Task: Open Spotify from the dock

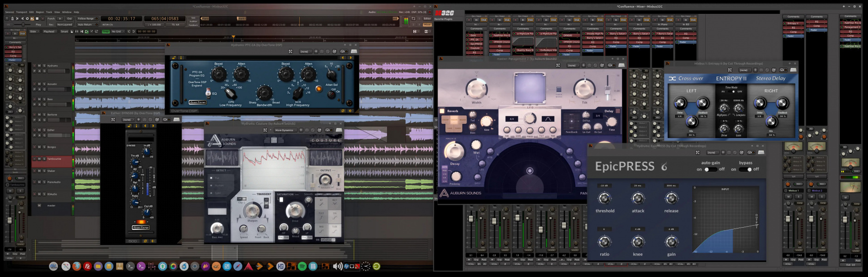Action: [x=302, y=266]
